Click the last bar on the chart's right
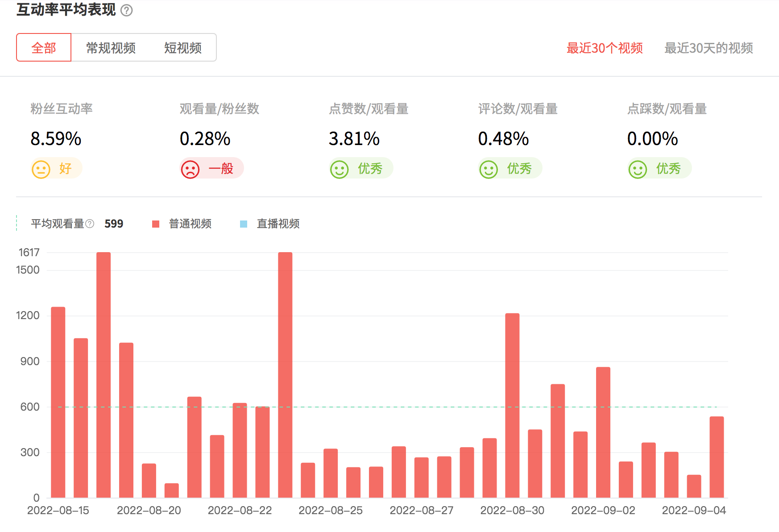The image size is (779, 532). point(717,457)
